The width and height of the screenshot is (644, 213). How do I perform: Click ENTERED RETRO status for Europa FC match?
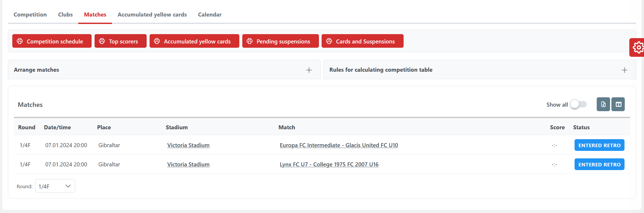pos(599,145)
